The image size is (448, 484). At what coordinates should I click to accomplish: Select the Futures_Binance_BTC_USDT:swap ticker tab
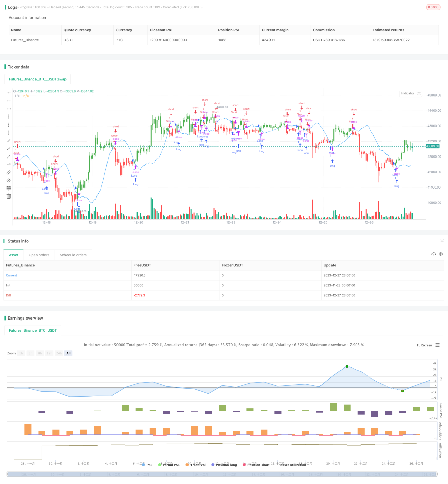pyautogui.click(x=38, y=79)
